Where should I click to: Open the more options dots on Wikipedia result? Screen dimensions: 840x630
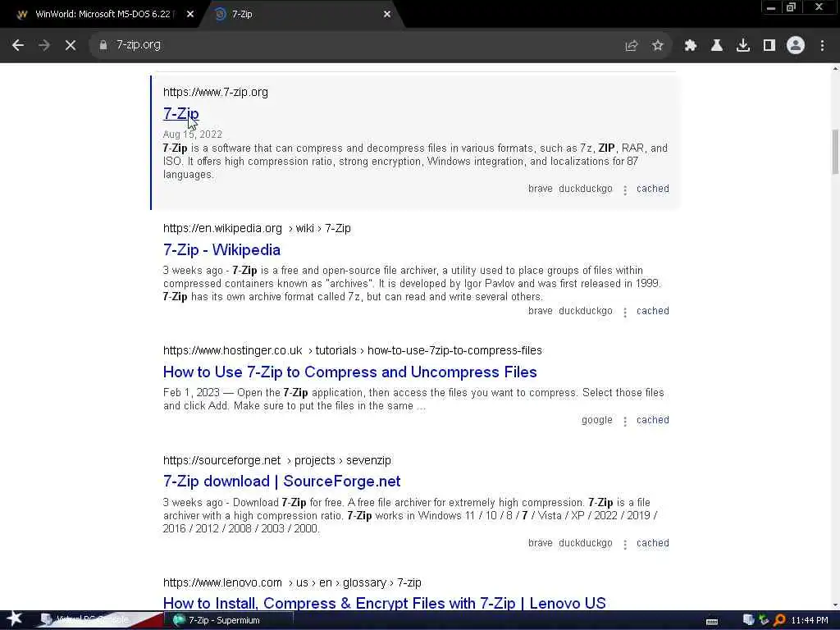624,313
